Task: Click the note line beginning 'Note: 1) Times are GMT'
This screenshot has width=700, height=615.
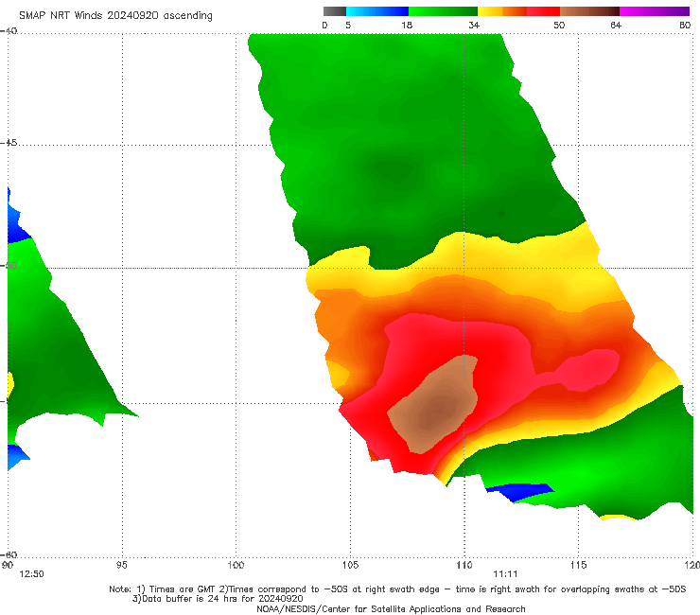Action: coord(397,589)
